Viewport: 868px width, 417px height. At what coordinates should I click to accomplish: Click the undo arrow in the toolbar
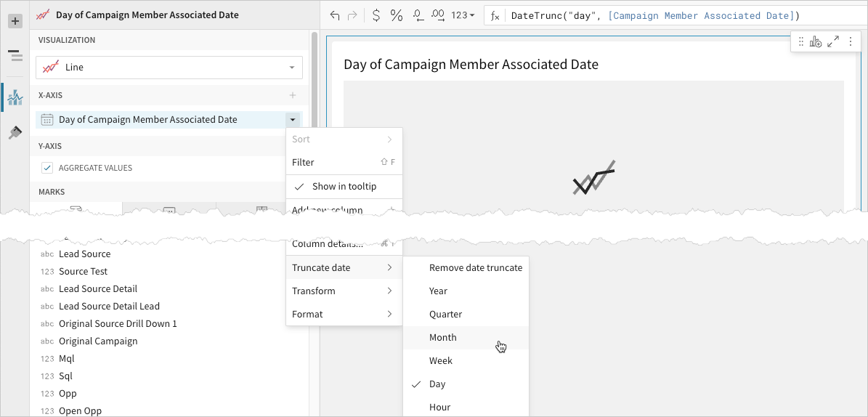(334, 15)
